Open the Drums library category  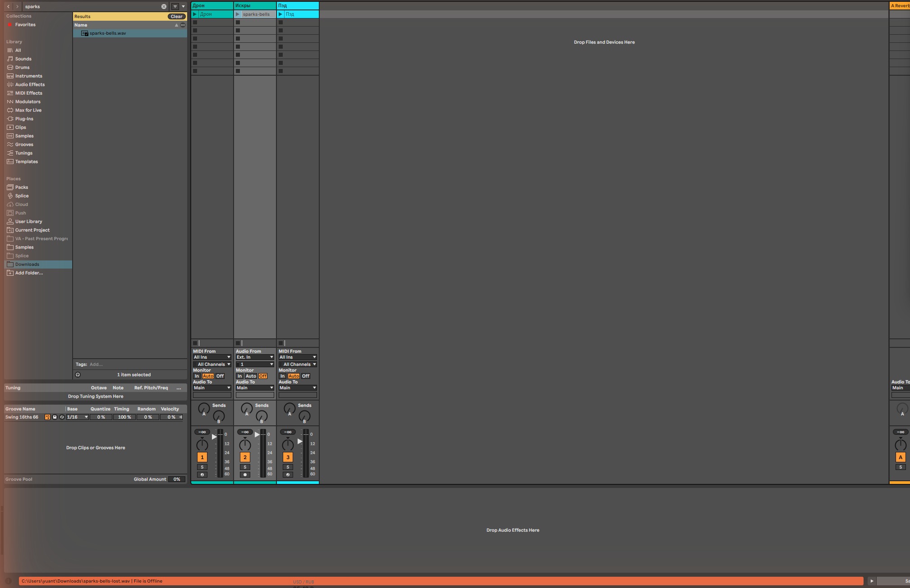(x=22, y=68)
